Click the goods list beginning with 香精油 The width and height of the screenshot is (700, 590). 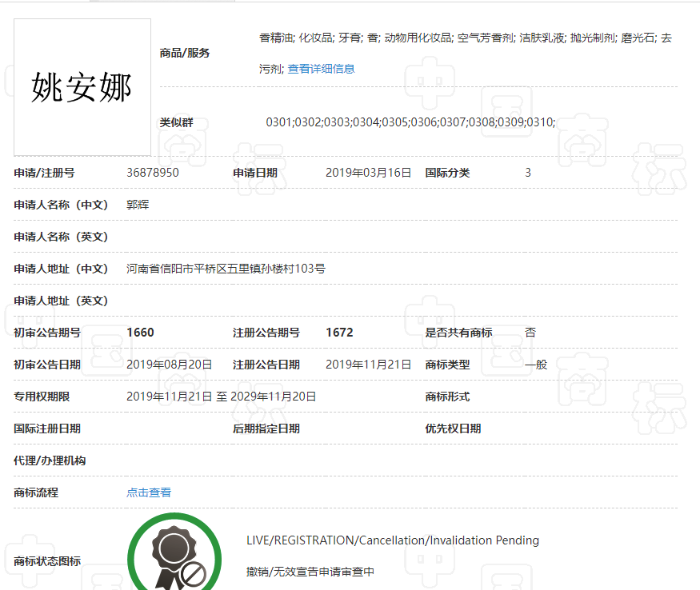[465, 38]
